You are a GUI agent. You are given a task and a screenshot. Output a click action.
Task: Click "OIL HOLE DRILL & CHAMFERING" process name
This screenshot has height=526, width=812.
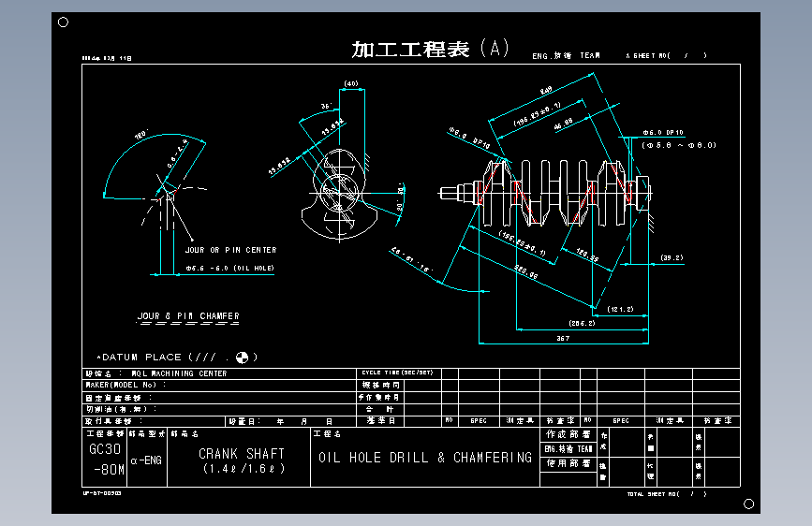(x=425, y=458)
